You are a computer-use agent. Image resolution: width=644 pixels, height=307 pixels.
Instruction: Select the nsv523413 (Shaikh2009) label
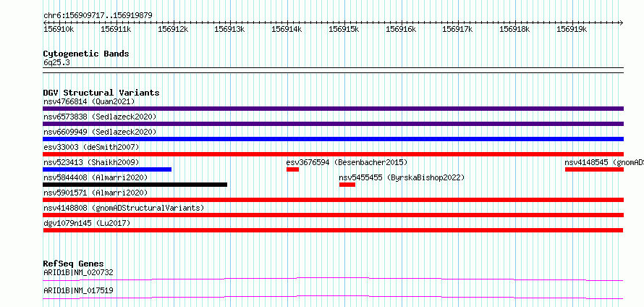tap(91, 162)
